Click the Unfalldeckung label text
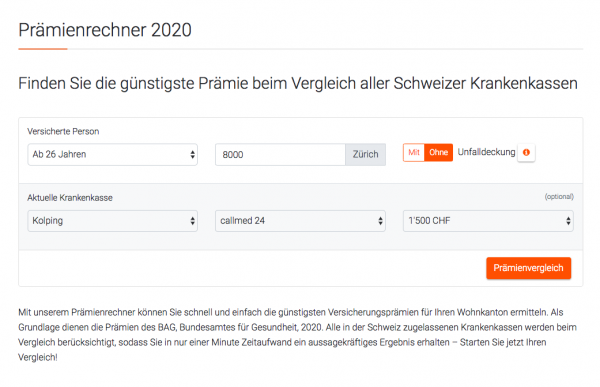600x387 pixels. pos(486,152)
